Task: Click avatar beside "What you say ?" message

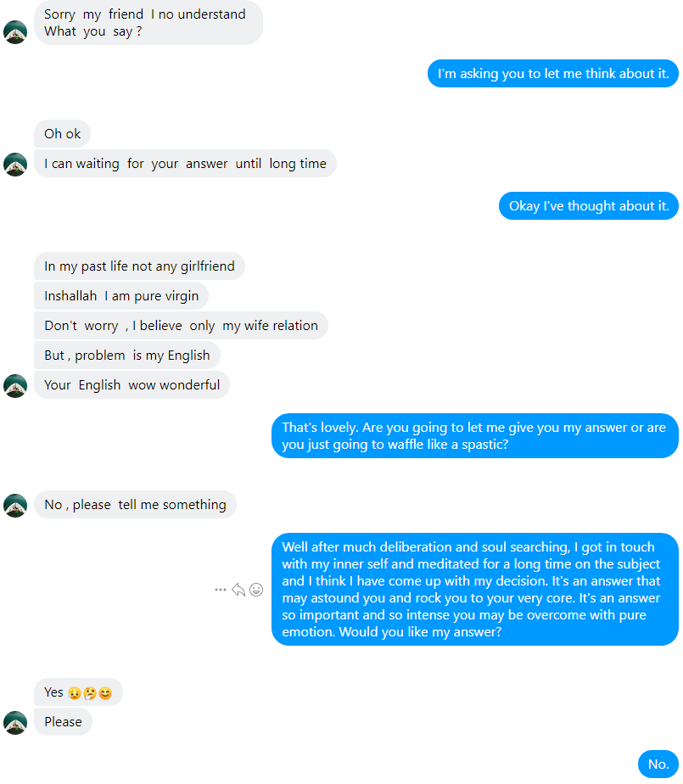Action: point(15,32)
